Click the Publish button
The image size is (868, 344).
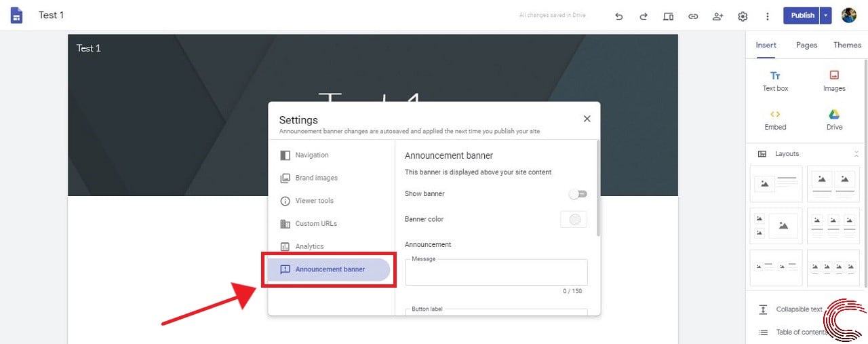click(802, 16)
